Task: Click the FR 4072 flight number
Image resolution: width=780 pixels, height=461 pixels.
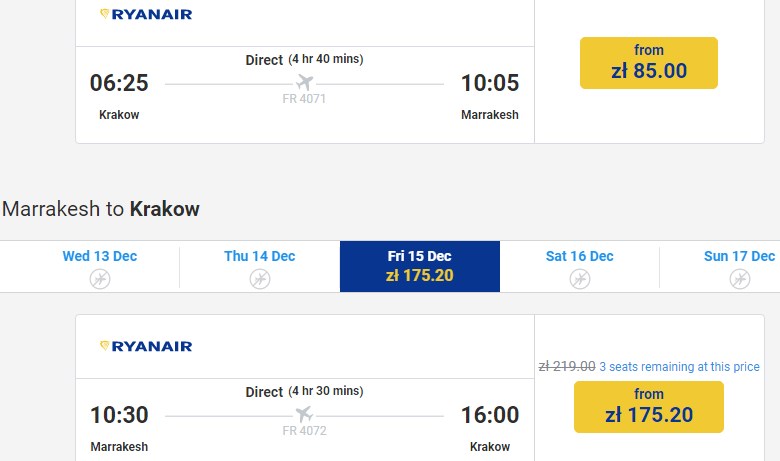Action: [304, 431]
